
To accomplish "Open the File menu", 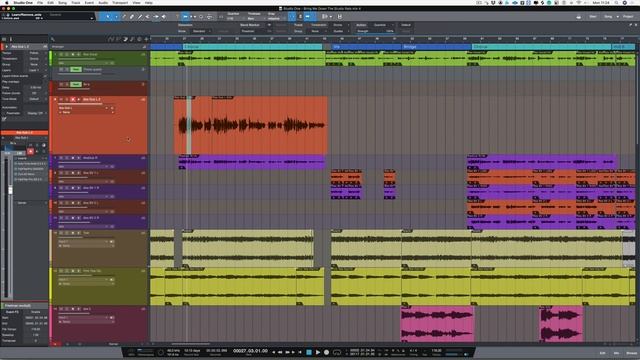I will click(40, 2).
